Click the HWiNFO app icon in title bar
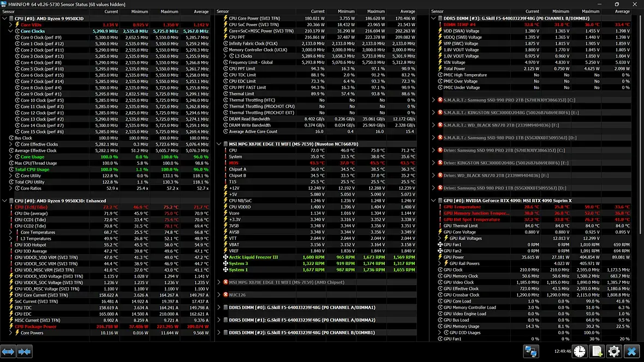644x362 pixels. pos(4,4)
